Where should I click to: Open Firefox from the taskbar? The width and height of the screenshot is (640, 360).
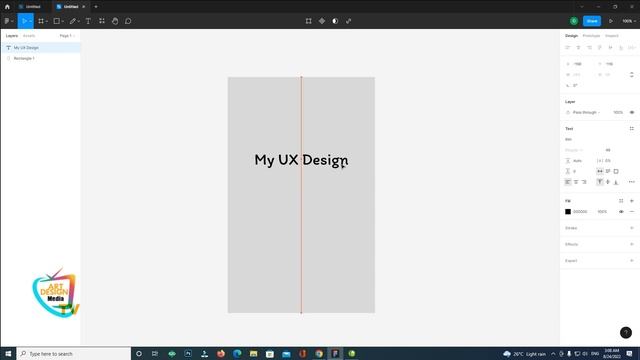221,353
